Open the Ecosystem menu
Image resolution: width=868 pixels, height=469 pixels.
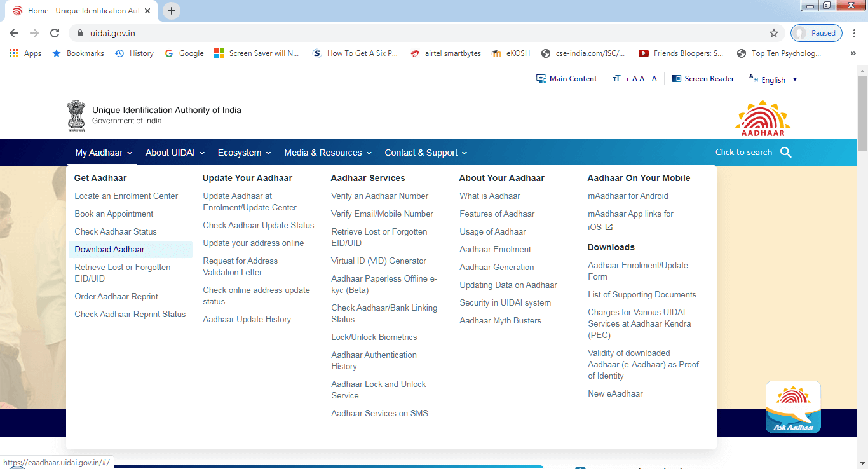[x=244, y=153]
